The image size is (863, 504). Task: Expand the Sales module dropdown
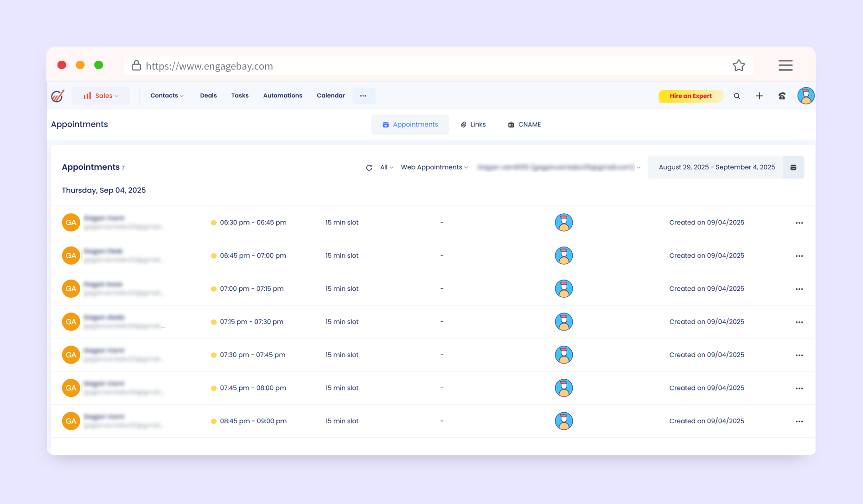pos(101,96)
